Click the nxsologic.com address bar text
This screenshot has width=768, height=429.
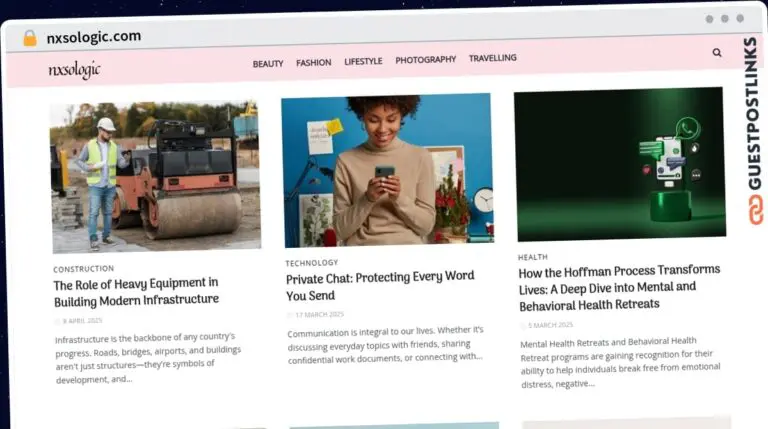coord(94,37)
